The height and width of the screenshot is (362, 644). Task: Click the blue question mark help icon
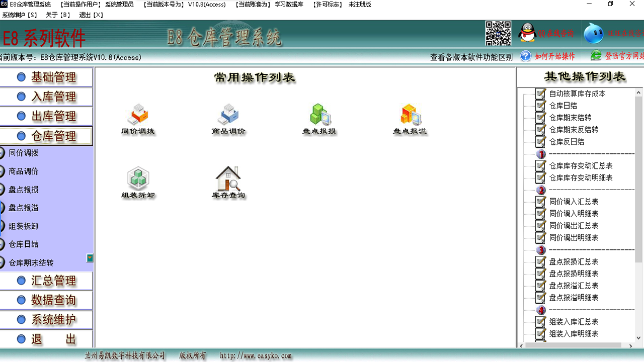pyautogui.click(x=526, y=56)
